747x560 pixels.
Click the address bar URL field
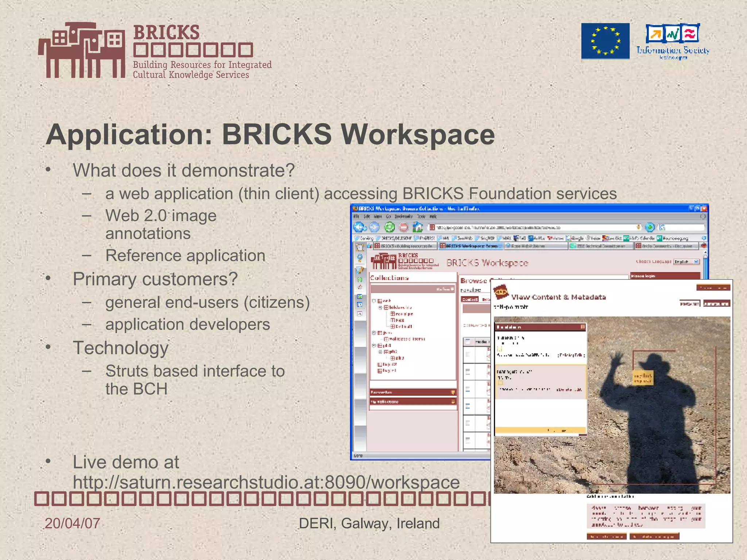pos(535,227)
